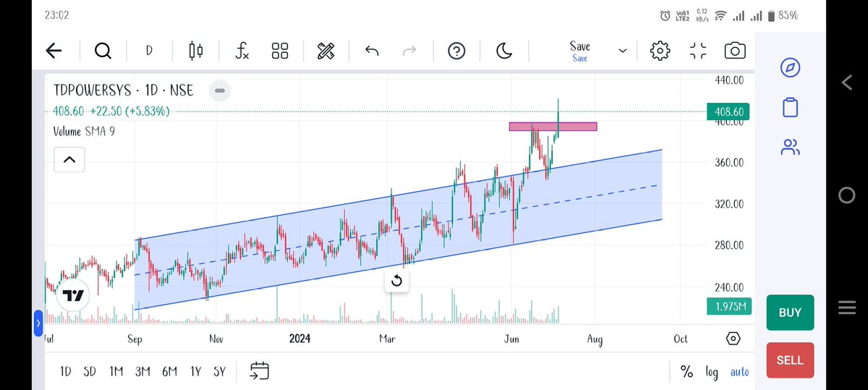Tap the back arrow in the toolbar
868x390 pixels.
[x=54, y=51]
